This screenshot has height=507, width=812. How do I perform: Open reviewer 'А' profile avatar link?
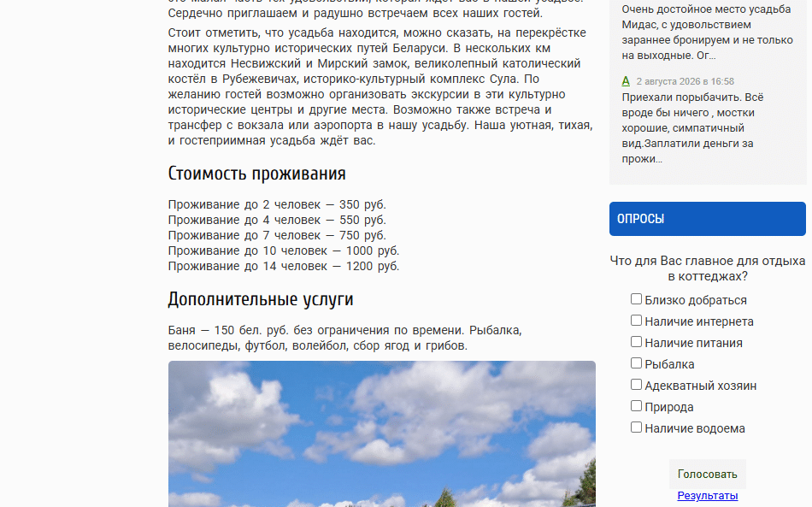[626, 80]
